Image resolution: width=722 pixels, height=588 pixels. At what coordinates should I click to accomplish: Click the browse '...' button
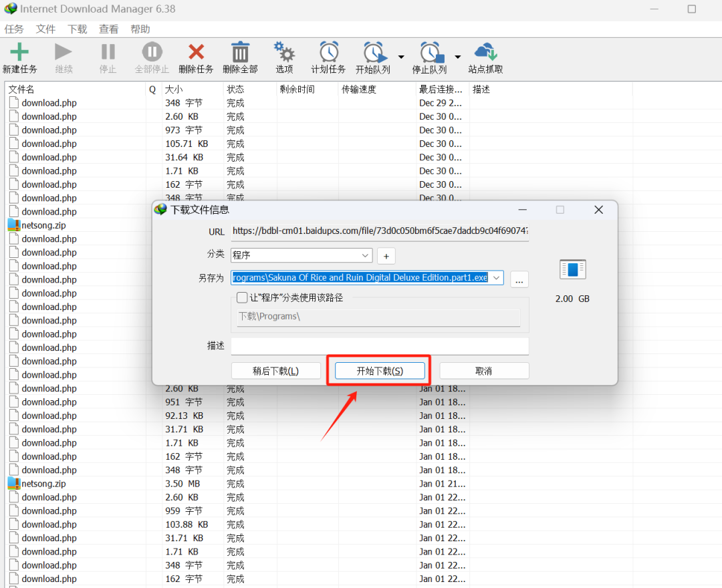pyautogui.click(x=519, y=279)
